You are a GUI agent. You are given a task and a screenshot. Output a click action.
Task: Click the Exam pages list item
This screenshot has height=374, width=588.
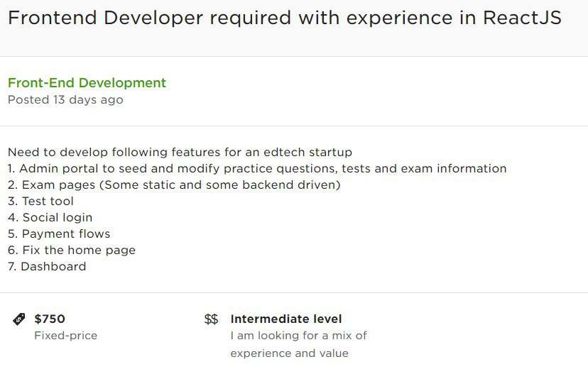(x=174, y=185)
